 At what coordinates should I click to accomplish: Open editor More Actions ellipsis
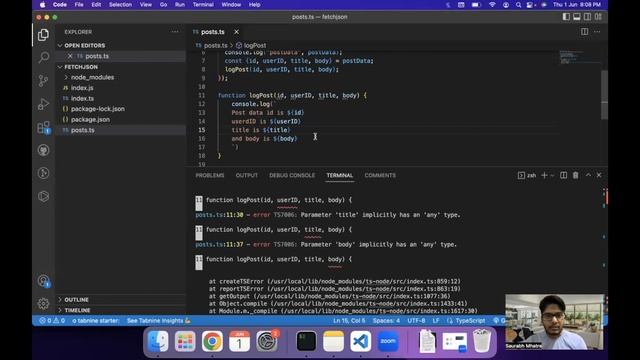tap(597, 32)
